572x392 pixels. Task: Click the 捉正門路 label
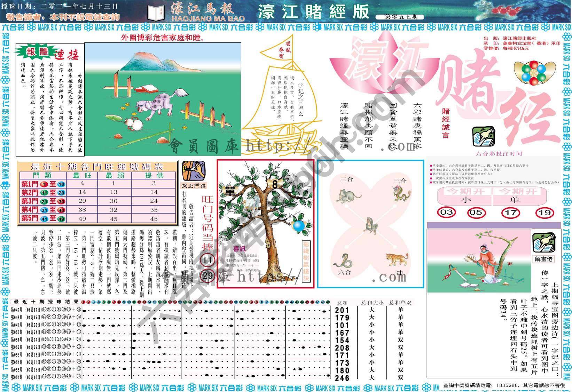point(194,185)
